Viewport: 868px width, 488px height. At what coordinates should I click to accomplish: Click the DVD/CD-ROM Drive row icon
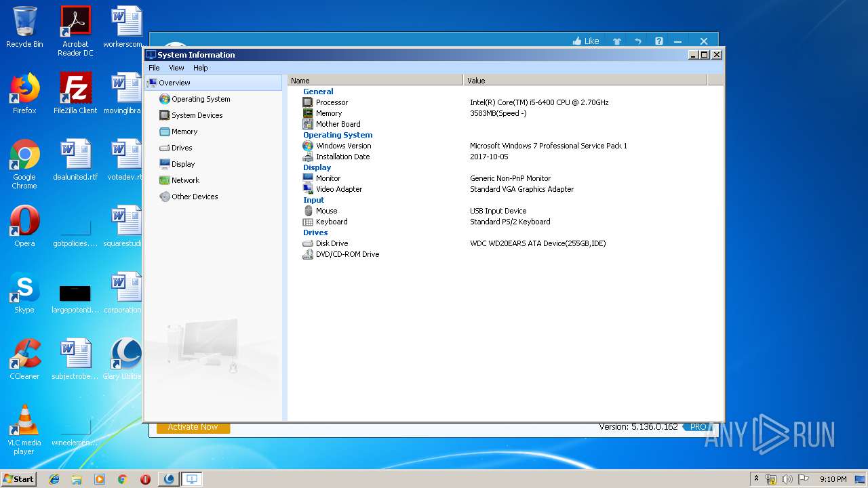click(308, 254)
